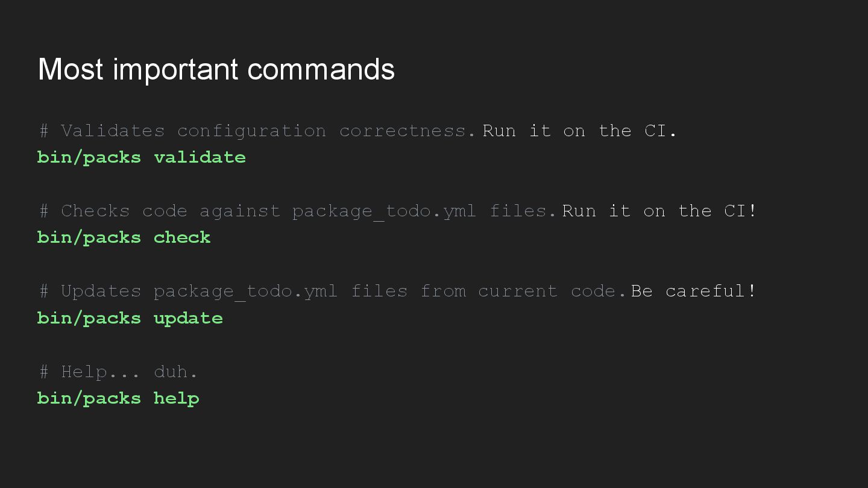Image resolution: width=868 pixels, height=488 pixels.
Task: Select the 'bin/packs validate' command text
Action: (142, 157)
